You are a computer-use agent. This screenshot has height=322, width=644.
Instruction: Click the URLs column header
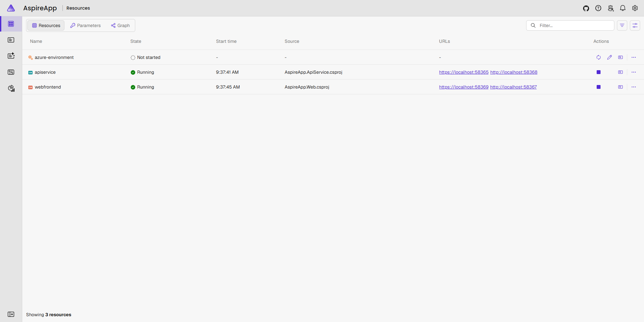click(x=445, y=41)
